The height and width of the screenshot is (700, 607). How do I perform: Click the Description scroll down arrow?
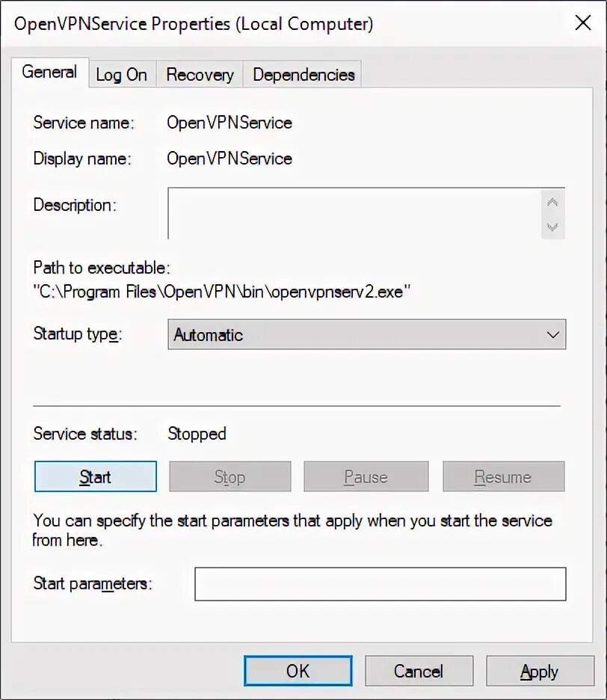(x=552, y=227)
